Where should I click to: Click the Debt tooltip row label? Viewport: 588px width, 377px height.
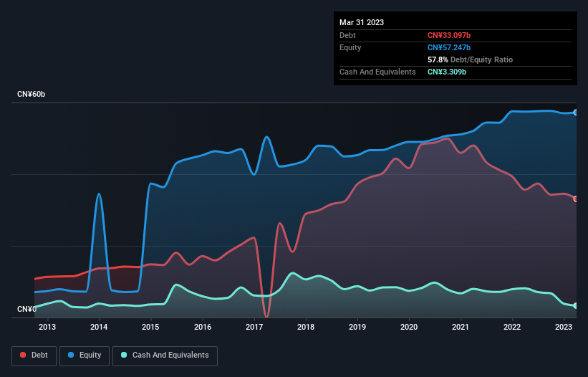coord(347,35)
